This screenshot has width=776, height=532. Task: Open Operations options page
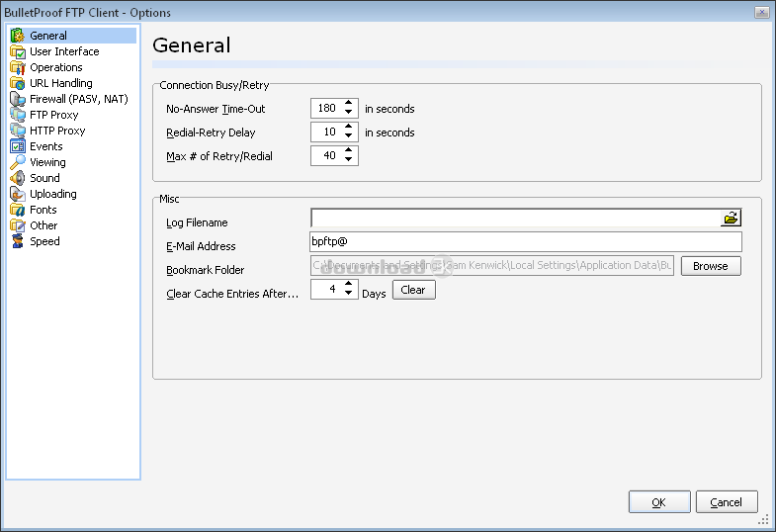click(x=56, y=67)
